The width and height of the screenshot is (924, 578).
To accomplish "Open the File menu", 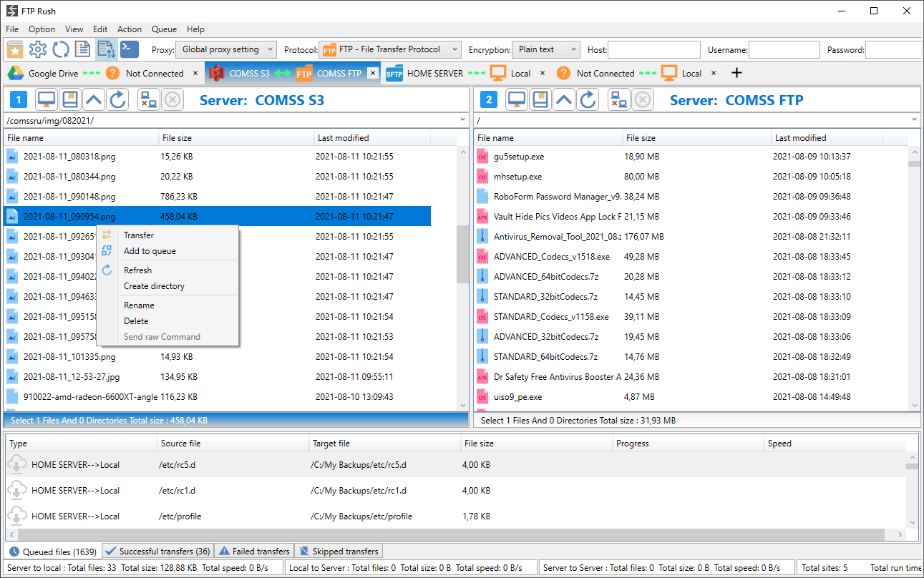I will (12, 29).
